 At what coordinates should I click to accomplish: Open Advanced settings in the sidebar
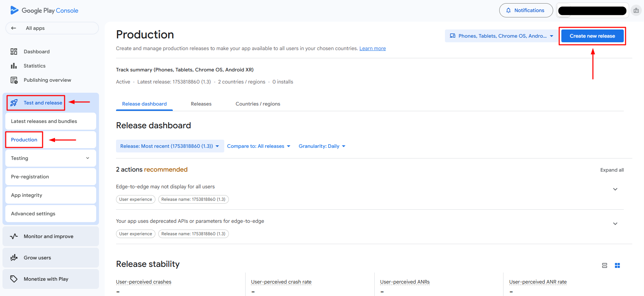tap(51, 214)
